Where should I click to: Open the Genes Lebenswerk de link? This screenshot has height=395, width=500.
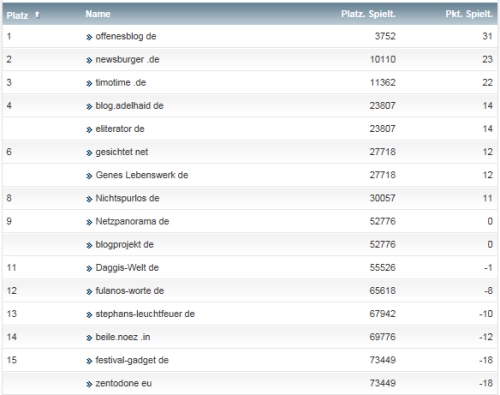pos(142,175)
